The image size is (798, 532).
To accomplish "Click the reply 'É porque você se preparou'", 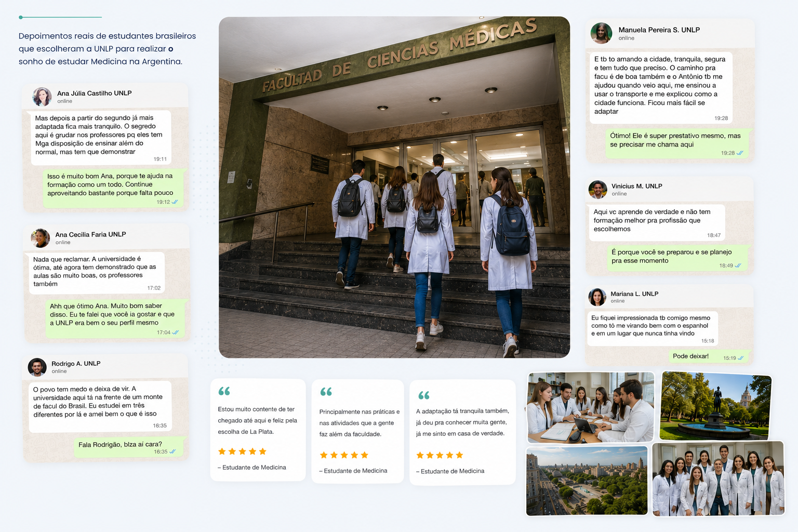I will (x=677, y=258).
